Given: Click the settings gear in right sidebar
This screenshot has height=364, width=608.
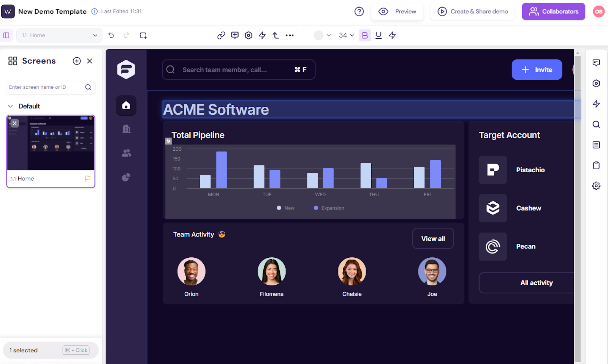Looking at the screenshot, I should click(596, 186).
